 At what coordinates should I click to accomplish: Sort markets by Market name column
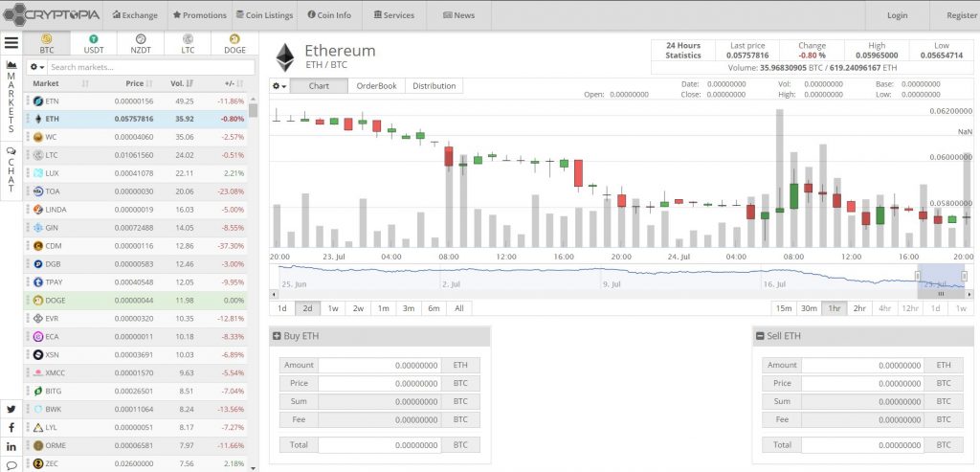[x=60, y=83]
